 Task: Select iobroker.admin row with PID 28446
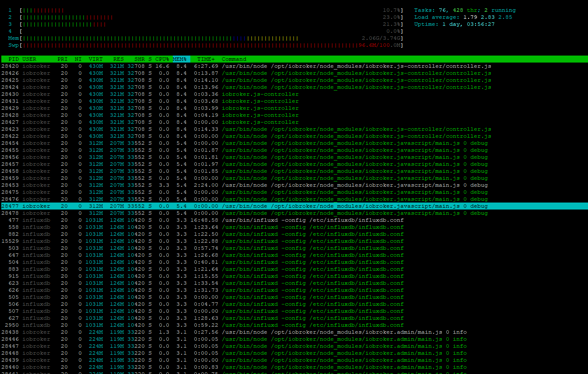pos(294,339)
